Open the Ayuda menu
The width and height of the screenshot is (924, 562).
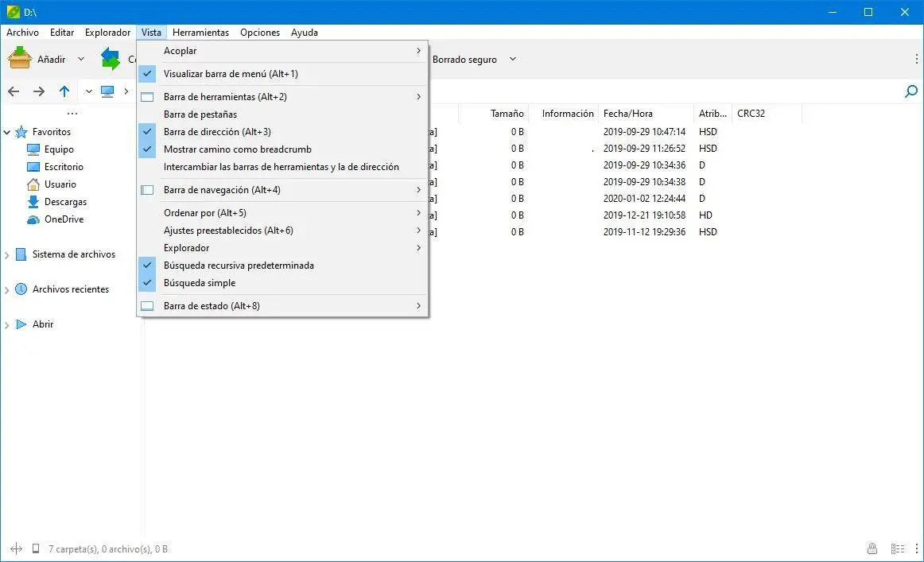pyautogui.click(x=304, y=33)
